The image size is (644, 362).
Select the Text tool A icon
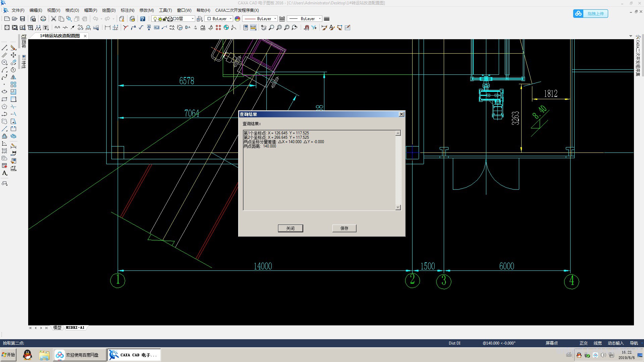click(4, 173)
